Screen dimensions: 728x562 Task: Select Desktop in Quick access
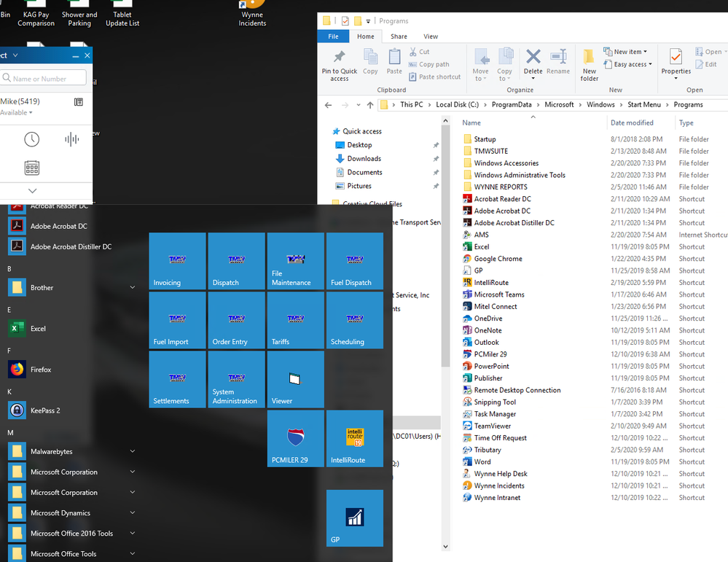click(x=359, y=145)
